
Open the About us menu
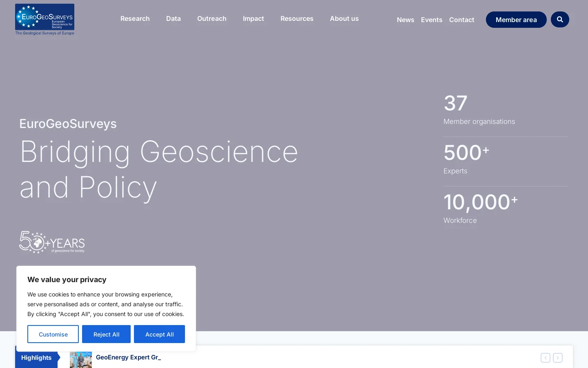(344, 19)
